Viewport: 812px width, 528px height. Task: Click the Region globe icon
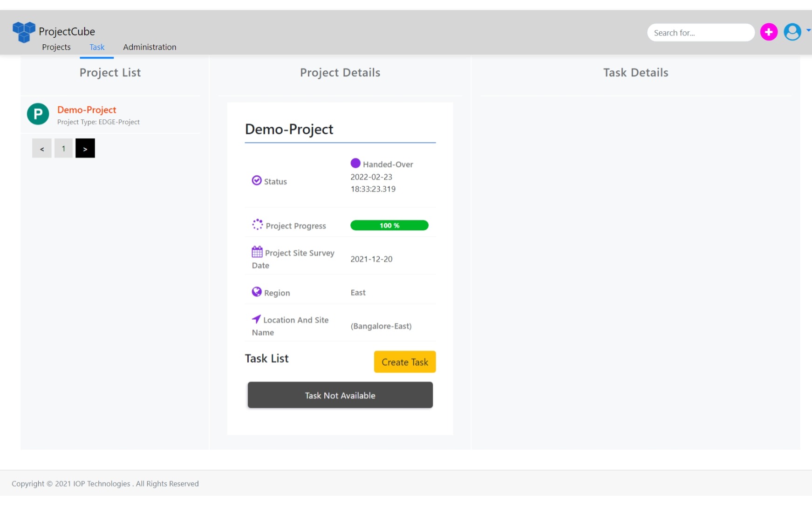(x=257, y=292)
